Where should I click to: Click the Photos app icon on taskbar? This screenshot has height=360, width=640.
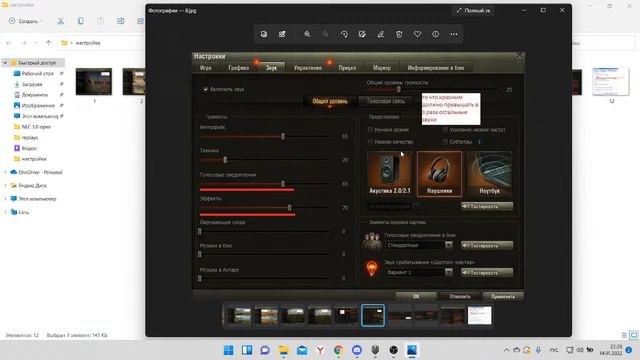pyautogui.click(x=412, y=350)
